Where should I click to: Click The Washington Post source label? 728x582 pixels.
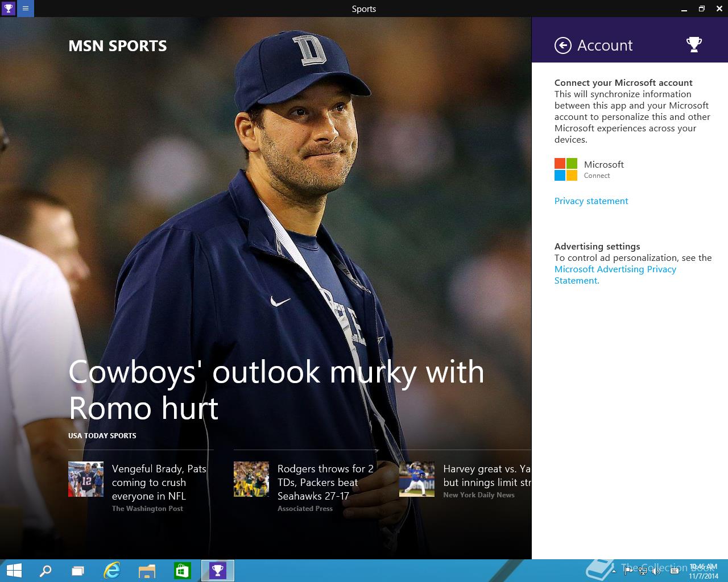(147, 509)
